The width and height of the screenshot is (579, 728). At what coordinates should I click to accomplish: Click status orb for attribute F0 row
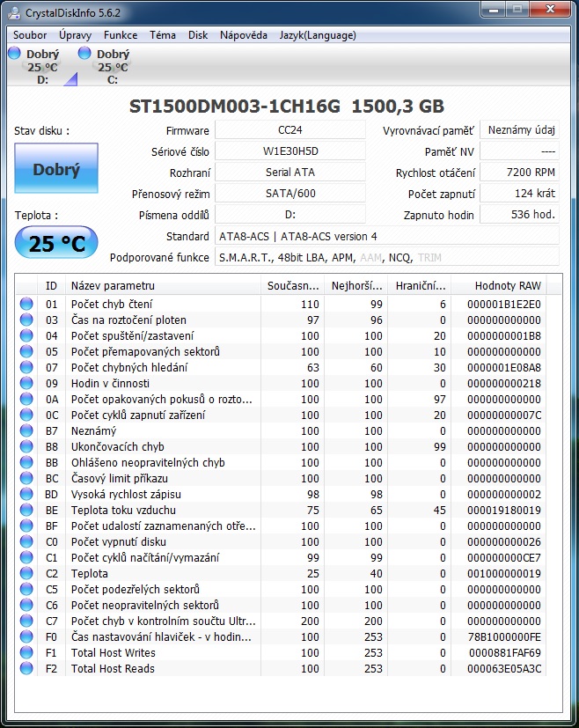coord(26,636)
